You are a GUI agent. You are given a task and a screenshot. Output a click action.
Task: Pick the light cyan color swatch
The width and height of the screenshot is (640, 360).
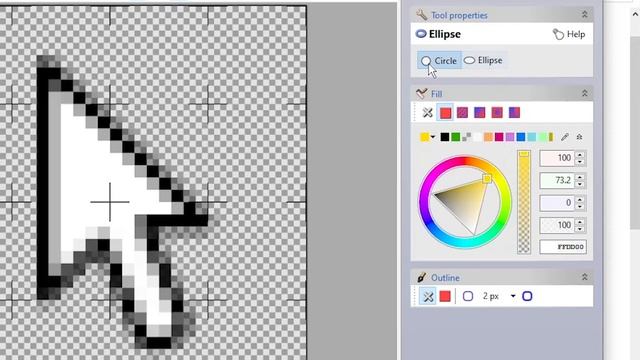coord(531,137)
